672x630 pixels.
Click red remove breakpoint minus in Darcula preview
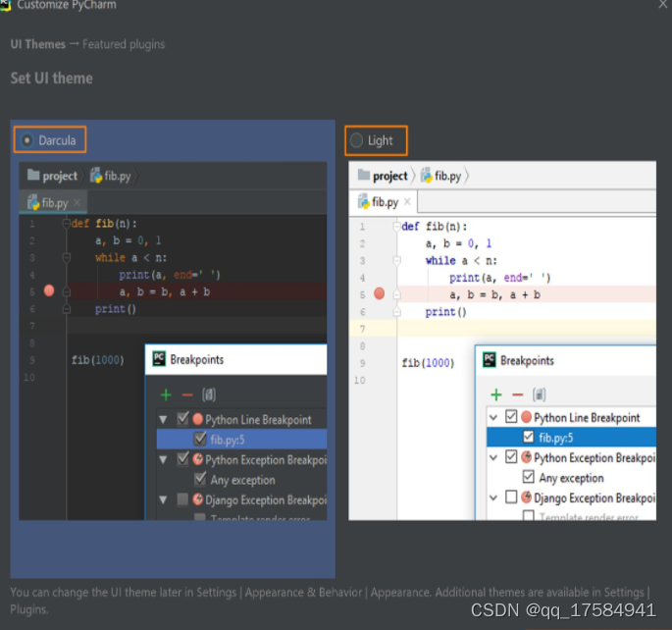click(187, 394)
